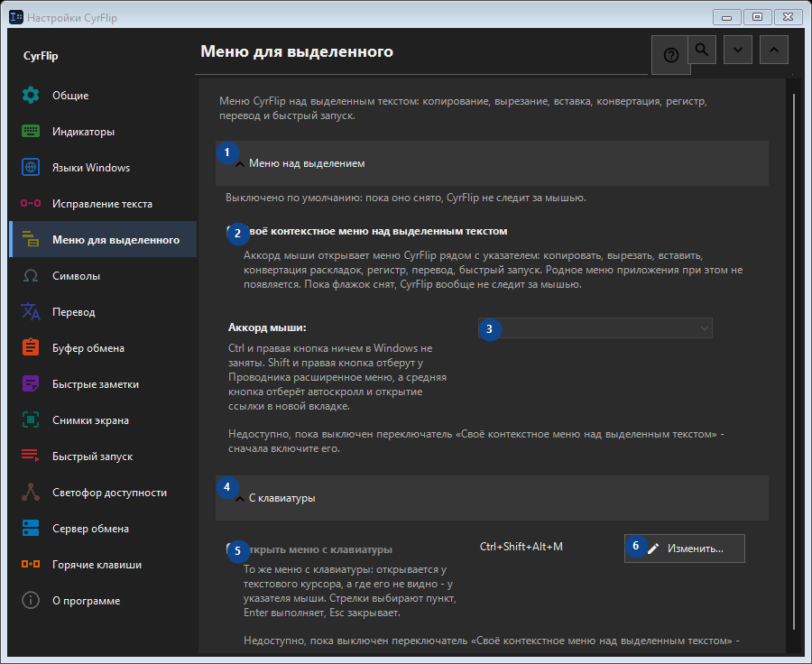Image resolution: width=812 pixels, height=664 pixels.
Task: Toggle the Открыть меню с клавиатуры checkbox
Action: coord(232,549)
